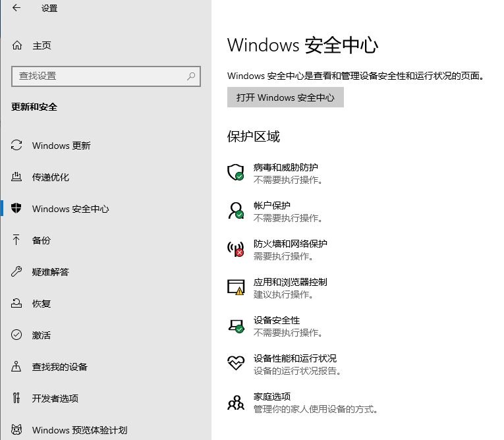
Task: Click the 保护区域 heading
Action: 253,136
